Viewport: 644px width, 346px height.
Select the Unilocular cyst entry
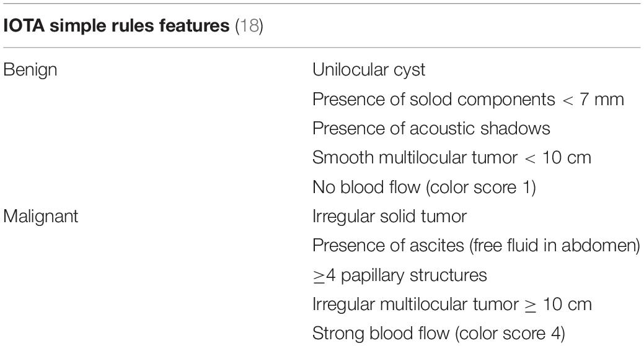click(369, 70)
